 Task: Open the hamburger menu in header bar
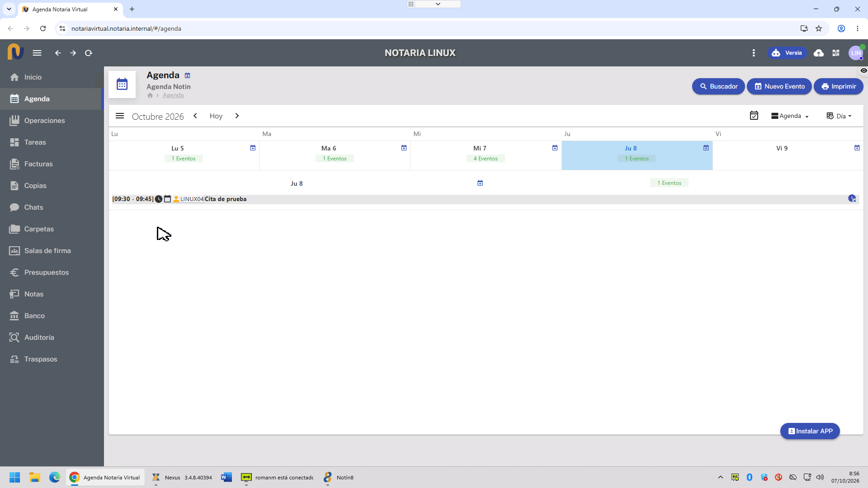pos(37,53)
